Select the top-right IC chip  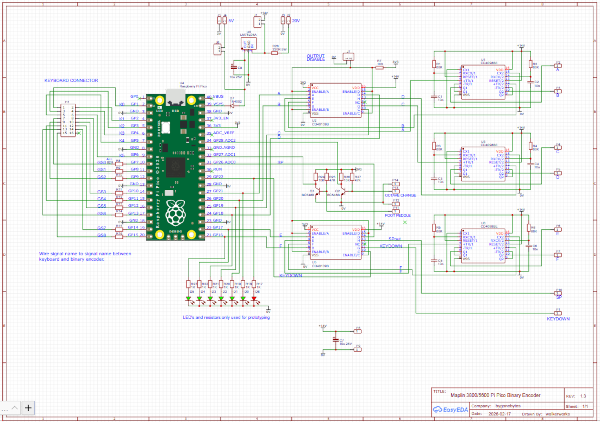pos(482,83)
